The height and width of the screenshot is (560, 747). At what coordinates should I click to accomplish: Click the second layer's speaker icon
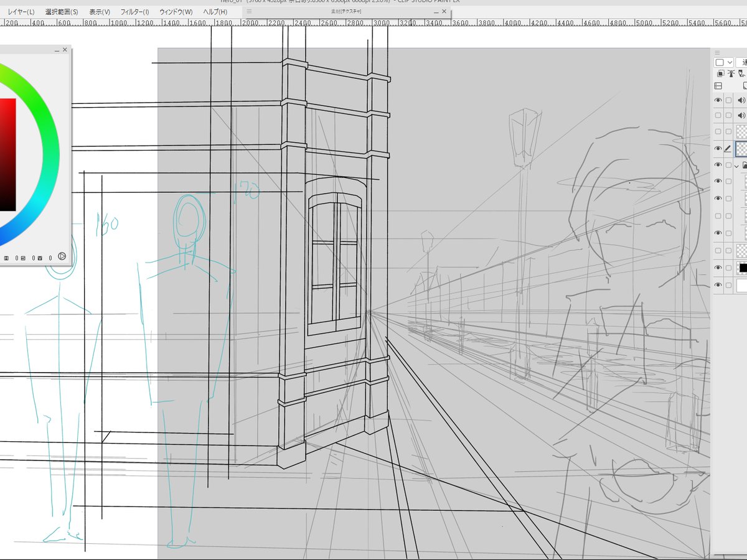pos(741,116)
